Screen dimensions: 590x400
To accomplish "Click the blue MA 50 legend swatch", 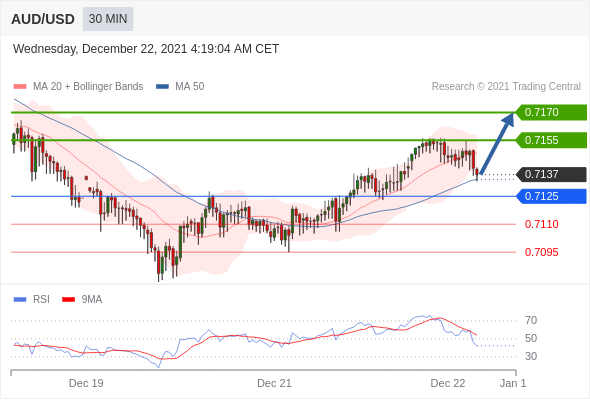I will (x=163, y=87).
